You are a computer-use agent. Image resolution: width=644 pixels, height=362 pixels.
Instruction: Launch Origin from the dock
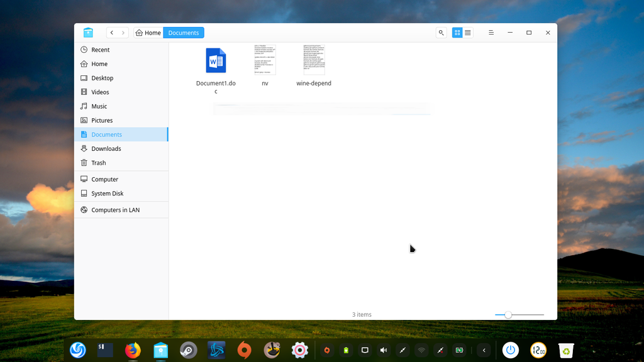245,350
